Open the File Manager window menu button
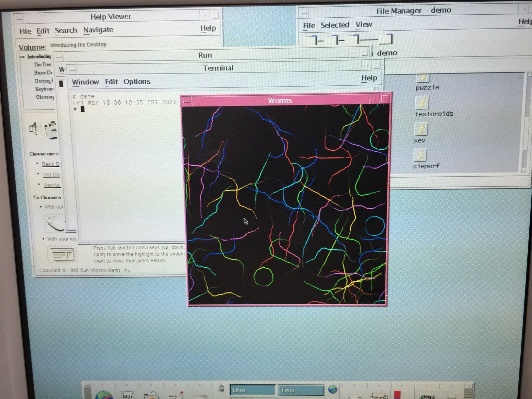 click(x=304, y=13)
